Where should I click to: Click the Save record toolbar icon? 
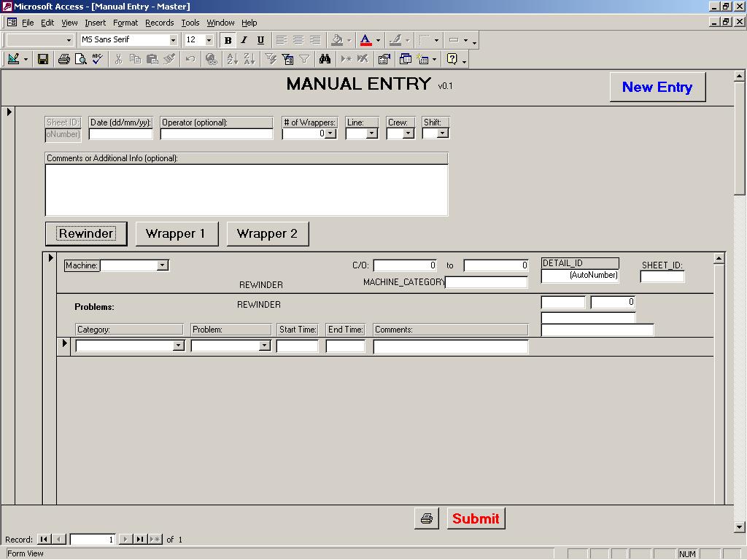[x=43, y=59]
